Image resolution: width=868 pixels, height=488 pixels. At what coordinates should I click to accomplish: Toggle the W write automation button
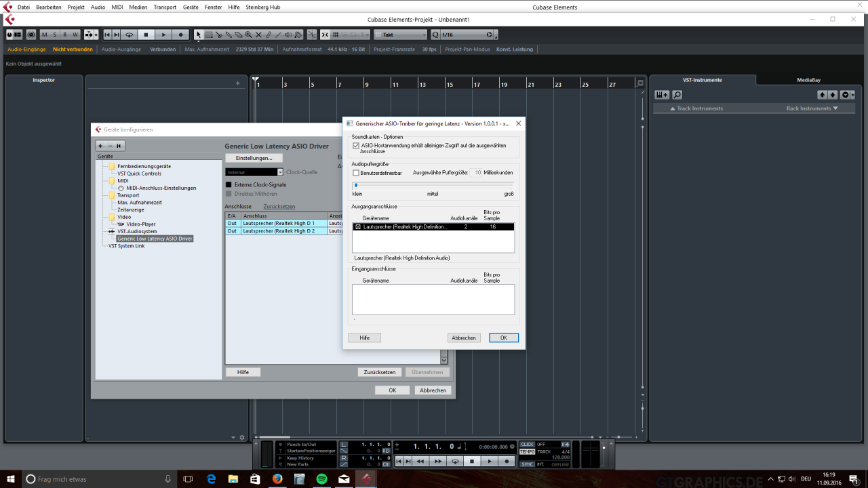click(75, 35)
